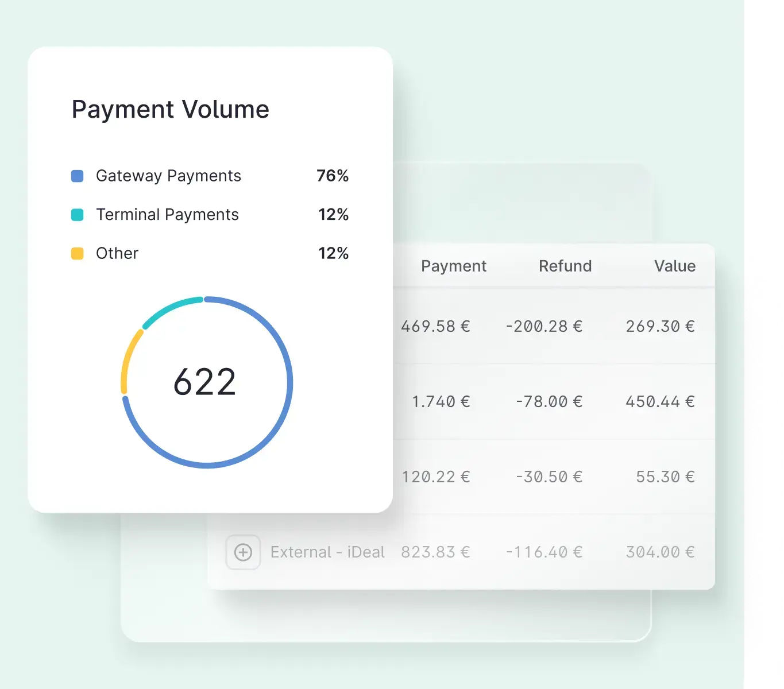The height and width of the screenshot is (689, 784).
Task: Open the External - iDeal row label
Action: coord(327,552)
